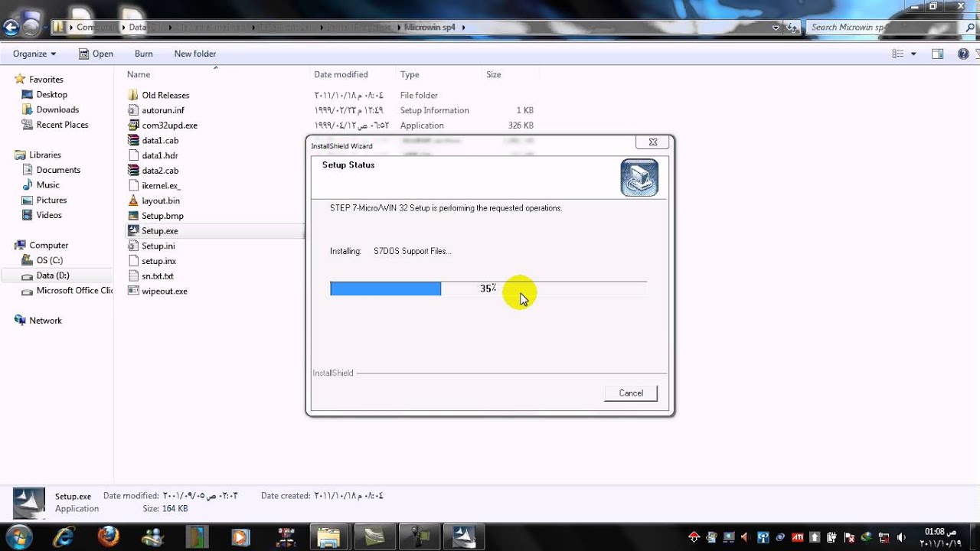Select Setup.exe in file list

tap(159, 230)
